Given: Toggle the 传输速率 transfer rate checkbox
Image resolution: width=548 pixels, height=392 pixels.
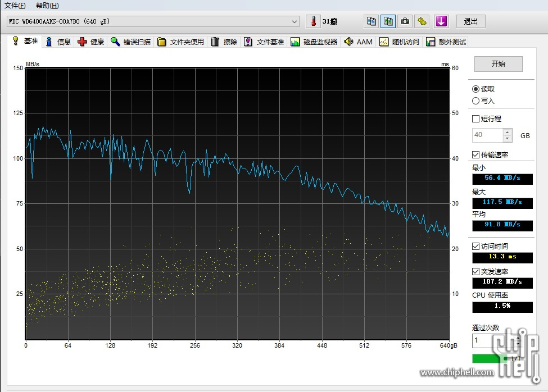Looking at the screenshot, I should point(475,154).
